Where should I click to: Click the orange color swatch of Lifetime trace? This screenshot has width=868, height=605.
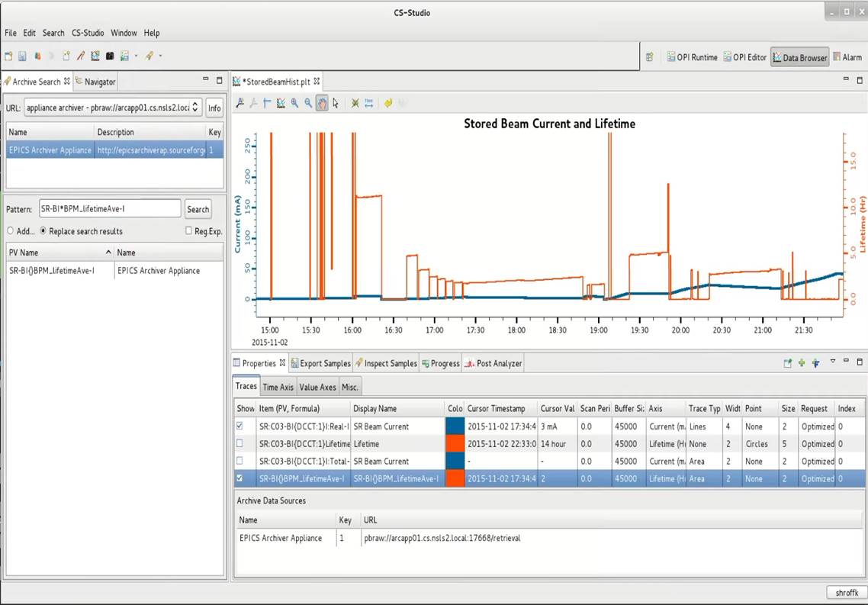455,444
